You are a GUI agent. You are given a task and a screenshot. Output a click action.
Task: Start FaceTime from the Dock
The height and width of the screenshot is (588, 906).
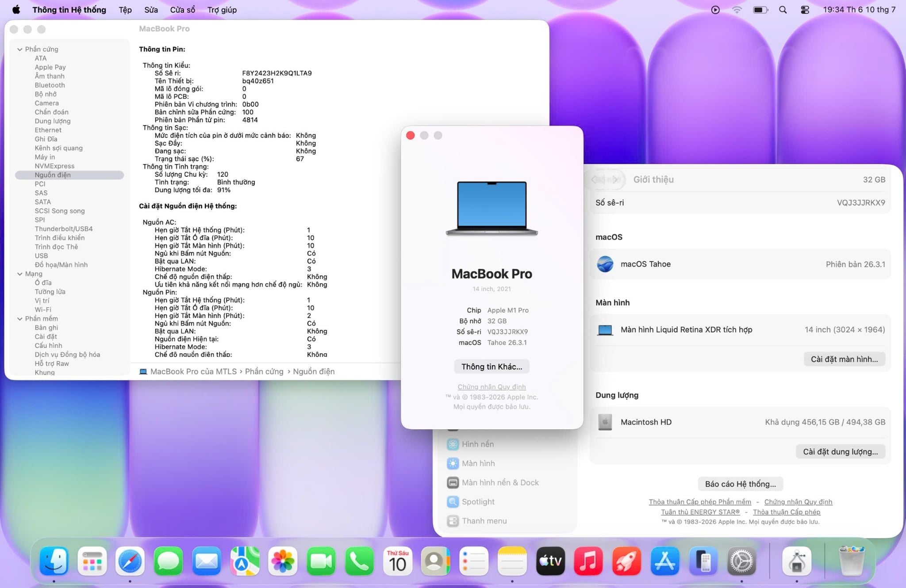coord(321,561)
